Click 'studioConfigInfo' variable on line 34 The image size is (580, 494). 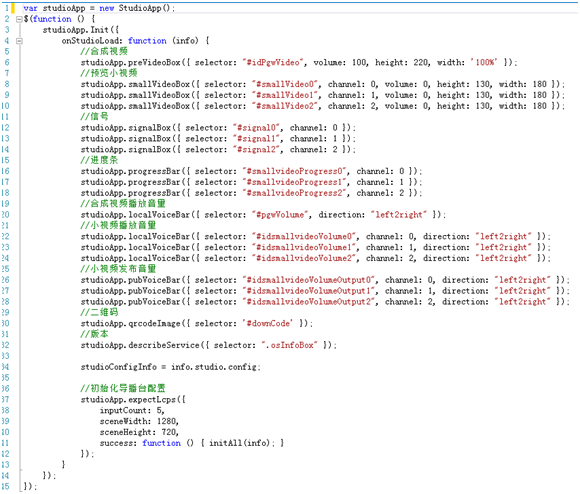(119, 367)
